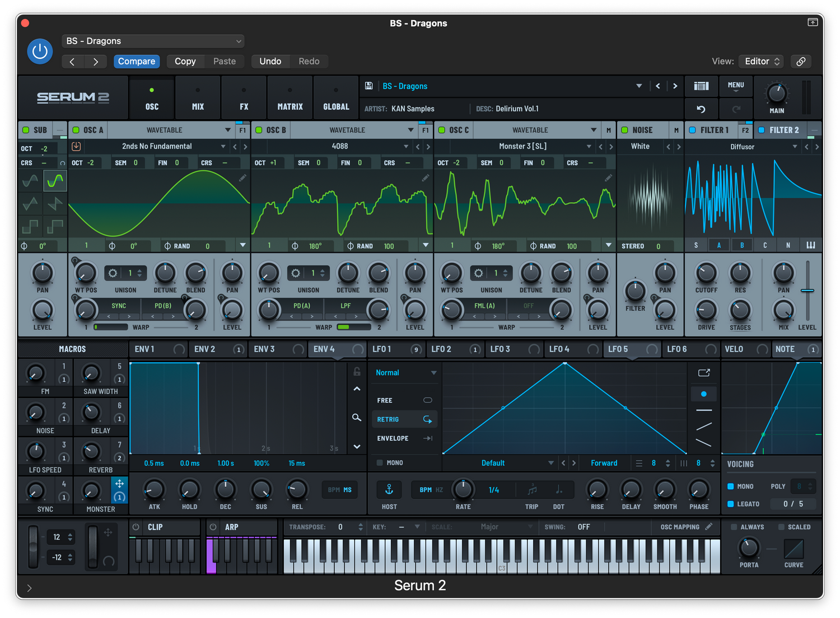
Task: Select the RETRIG LFO trigger mode
Action: 404,419
